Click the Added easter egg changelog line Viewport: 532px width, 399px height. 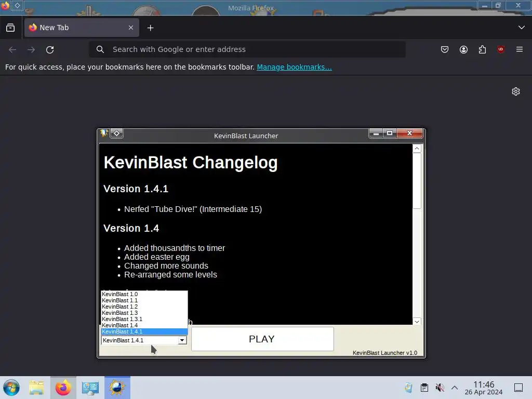[x=157, y=257]
